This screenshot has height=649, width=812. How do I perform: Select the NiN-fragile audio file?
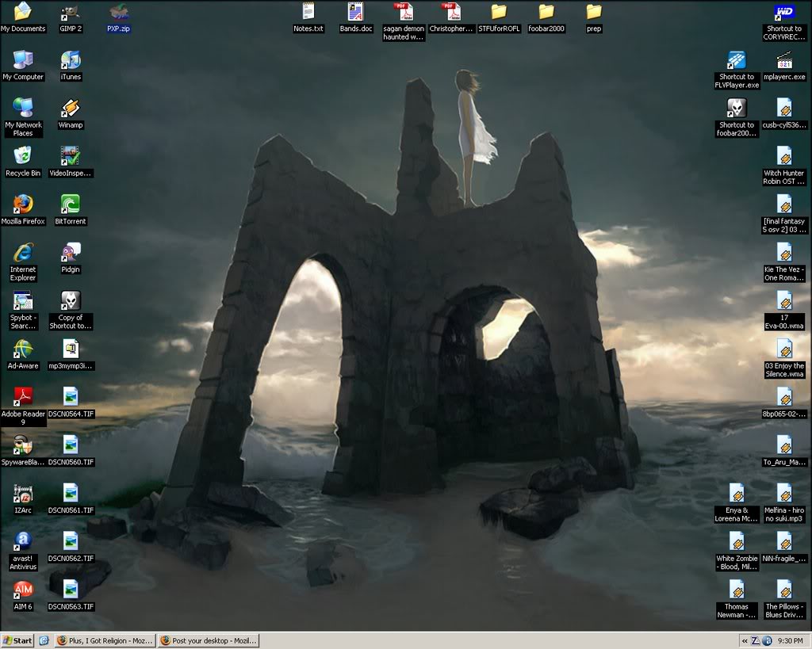784,540
